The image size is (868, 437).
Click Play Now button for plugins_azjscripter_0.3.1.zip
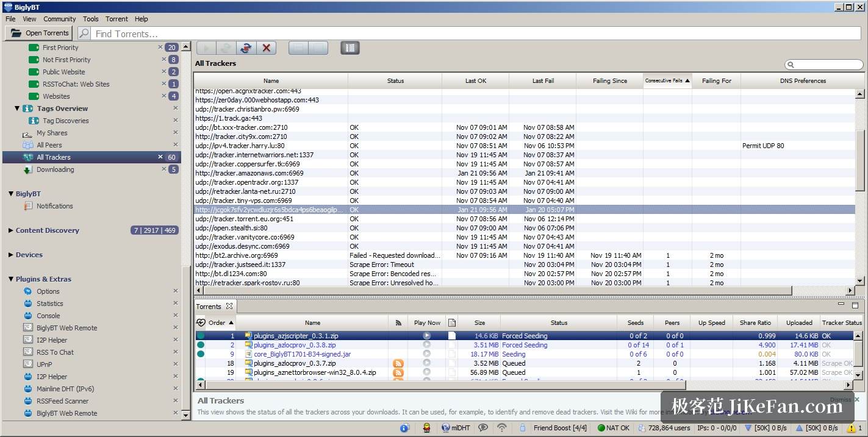426,336
